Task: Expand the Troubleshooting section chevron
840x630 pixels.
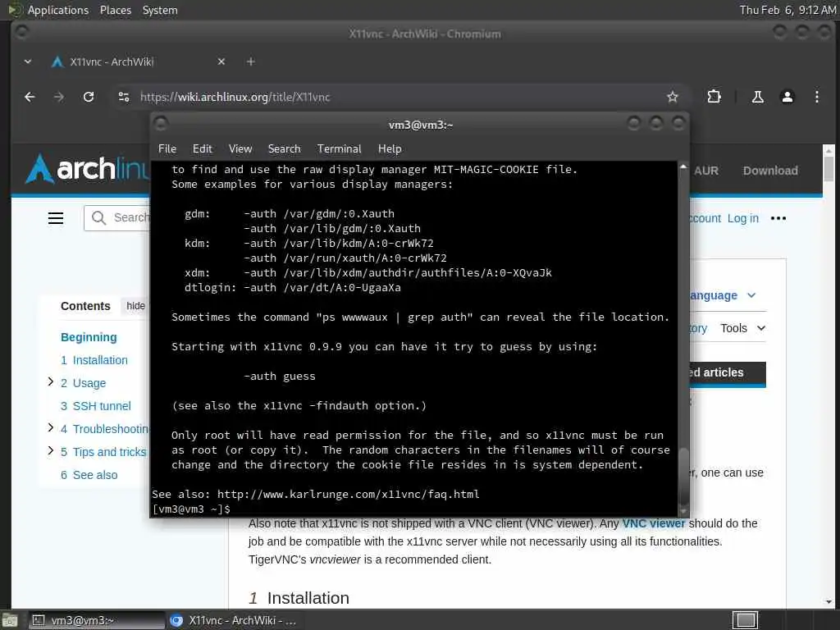Action: 50,427
